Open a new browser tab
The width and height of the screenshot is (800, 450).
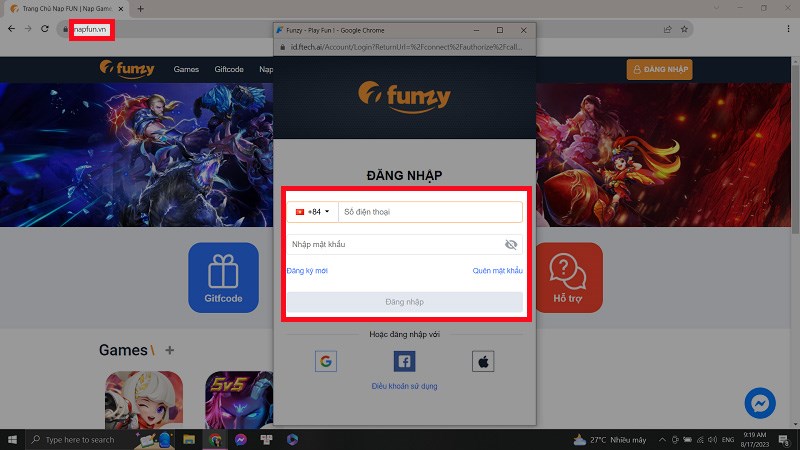[x=140, y=9]
